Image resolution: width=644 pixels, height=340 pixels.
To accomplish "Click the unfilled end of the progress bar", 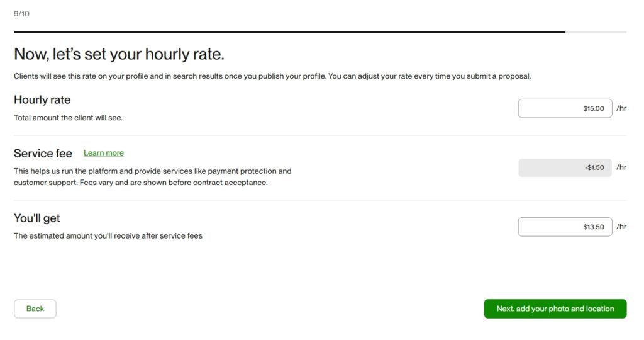I will coord(596,31).
